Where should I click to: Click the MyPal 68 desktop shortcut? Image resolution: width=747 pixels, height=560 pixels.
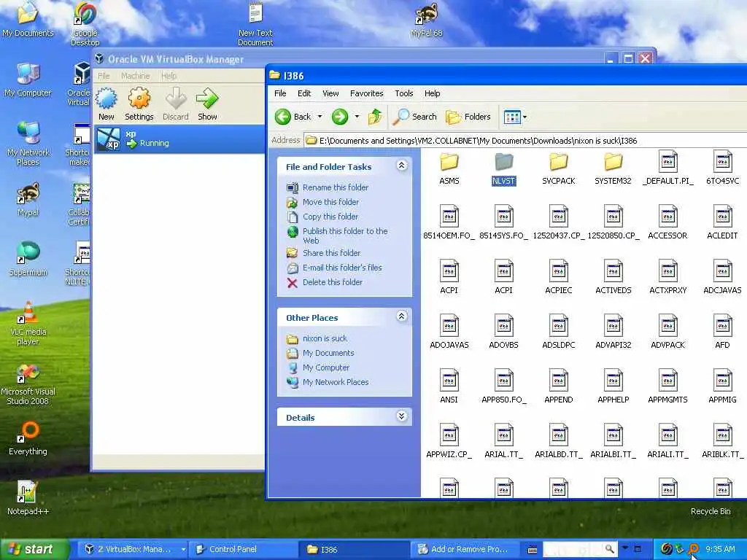[x=426, y=20]
